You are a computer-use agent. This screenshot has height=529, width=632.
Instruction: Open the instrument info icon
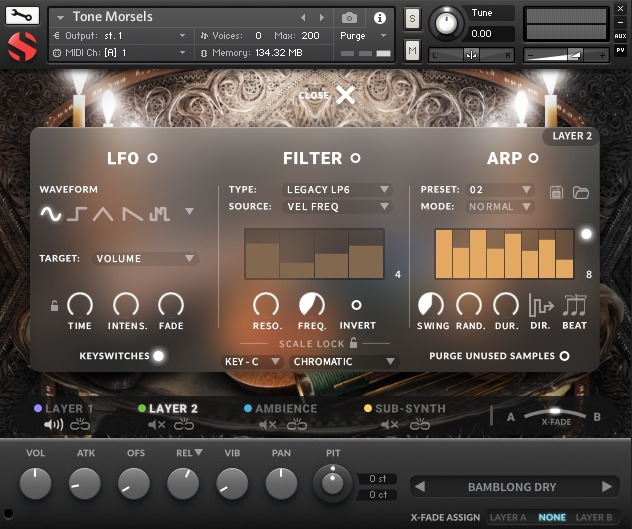coord(380,18)
